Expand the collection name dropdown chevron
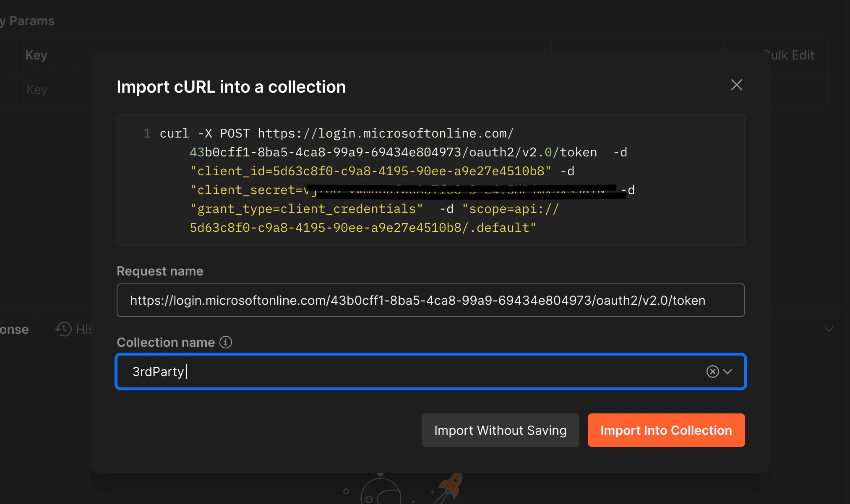 [x=728, y=372]
